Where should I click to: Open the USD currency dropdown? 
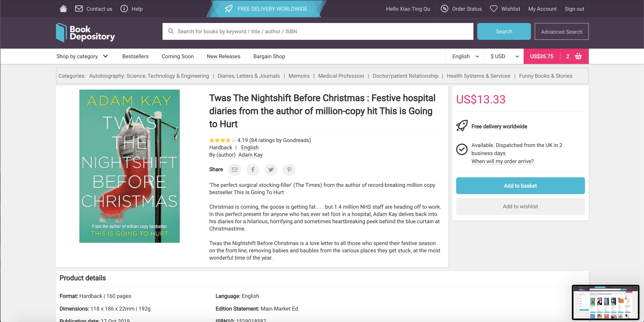click(504, 56)
